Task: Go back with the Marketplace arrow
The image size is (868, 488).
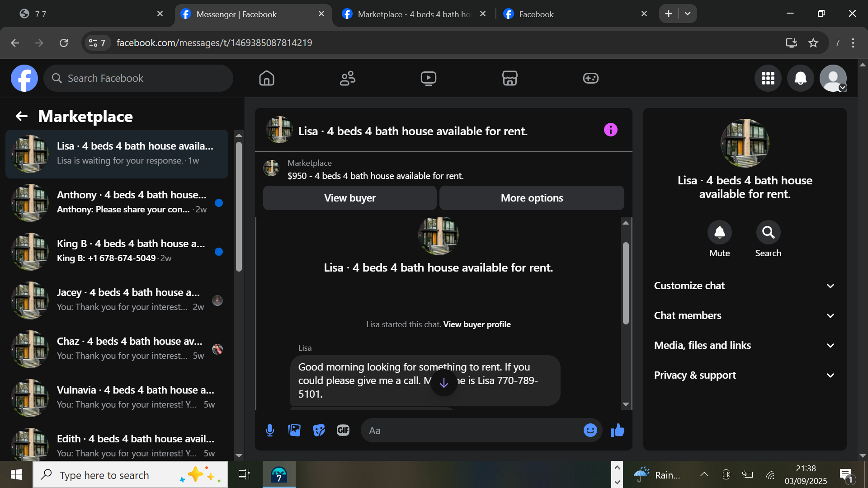Action: (22, 117)
